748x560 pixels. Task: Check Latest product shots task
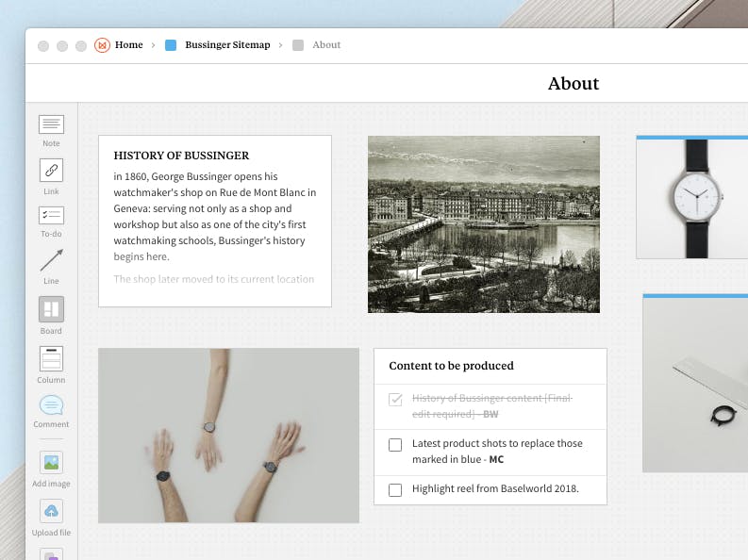(395, 445)
